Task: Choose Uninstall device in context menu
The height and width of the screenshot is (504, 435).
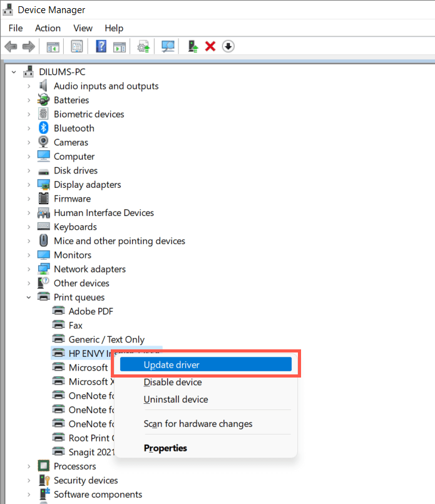Action: click(206, 399)
